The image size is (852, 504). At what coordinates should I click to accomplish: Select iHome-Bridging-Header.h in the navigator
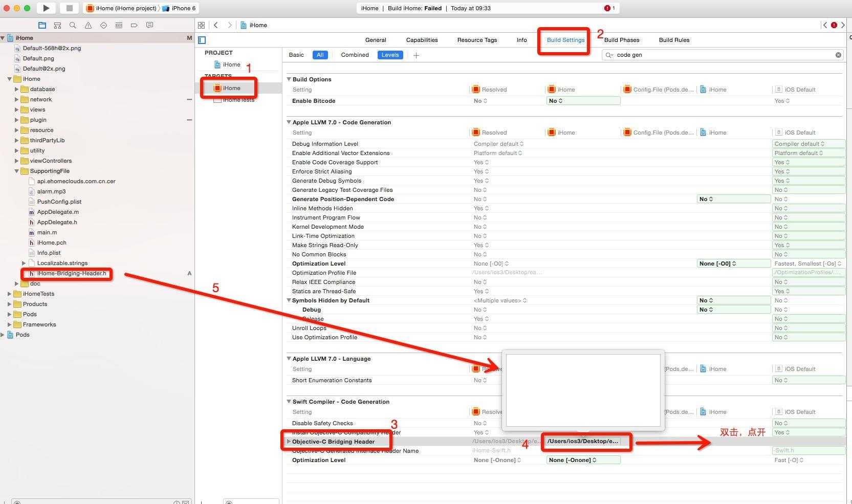(71, 273)
